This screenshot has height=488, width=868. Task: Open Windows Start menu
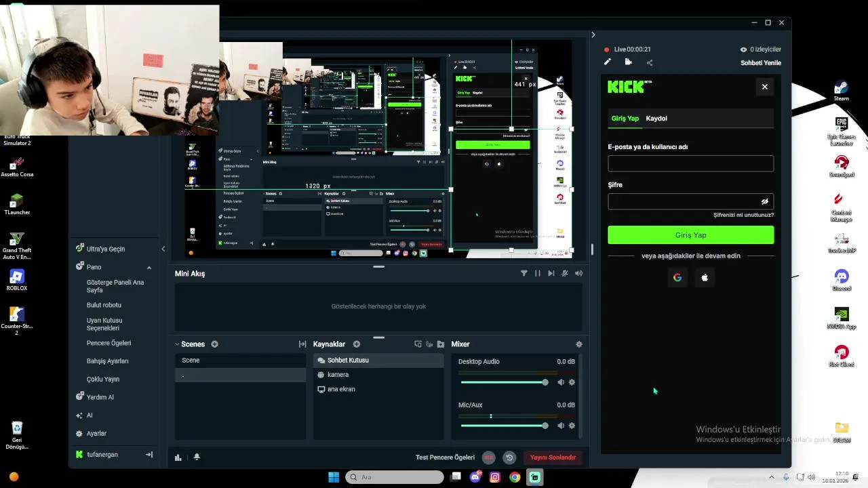tap(334, 477)
